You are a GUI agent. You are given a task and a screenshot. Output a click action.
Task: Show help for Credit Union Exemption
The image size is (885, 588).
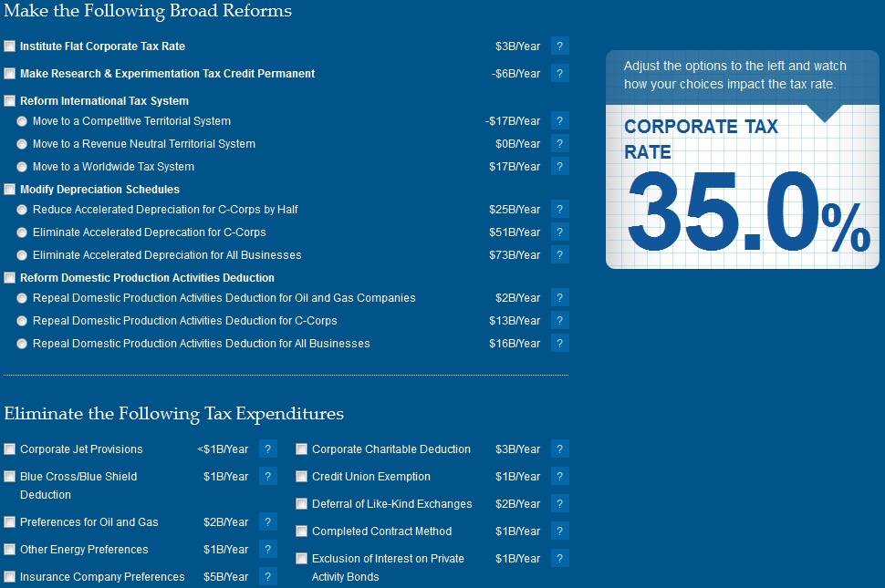coord(560,477)
